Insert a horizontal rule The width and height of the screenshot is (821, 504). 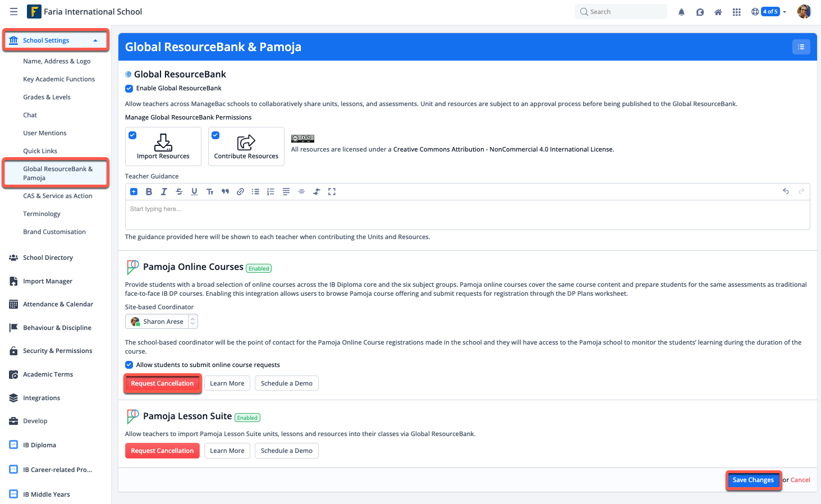pos(301,192)
